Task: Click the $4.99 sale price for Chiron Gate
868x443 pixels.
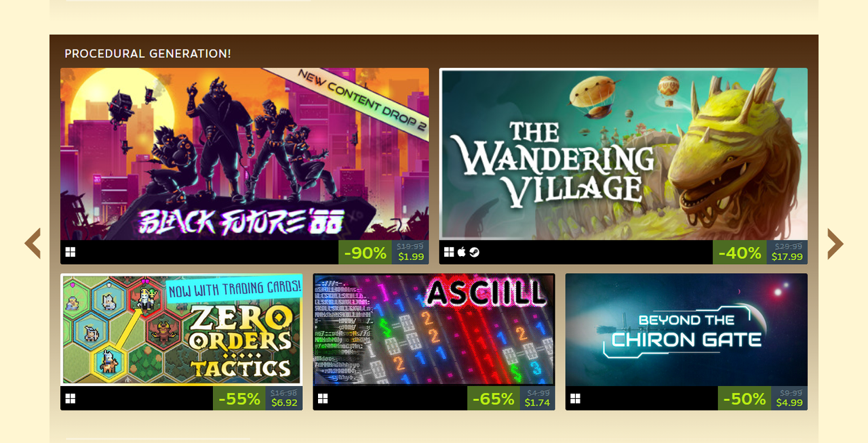Action: [x=789, y=402]
